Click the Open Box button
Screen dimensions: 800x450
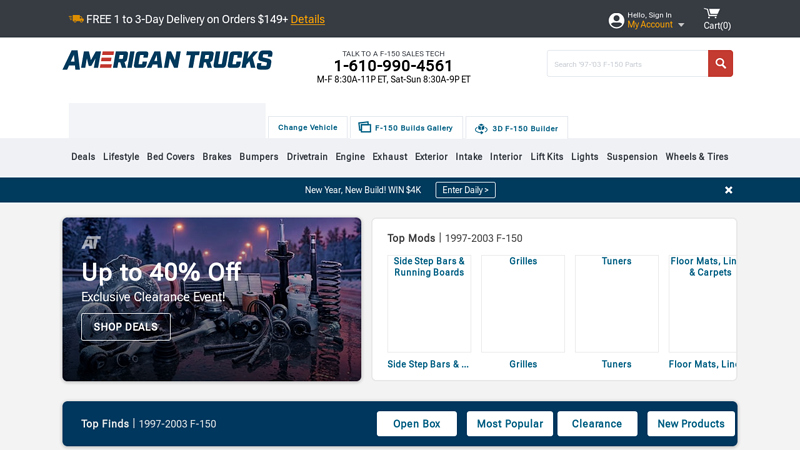coord(417,423)
